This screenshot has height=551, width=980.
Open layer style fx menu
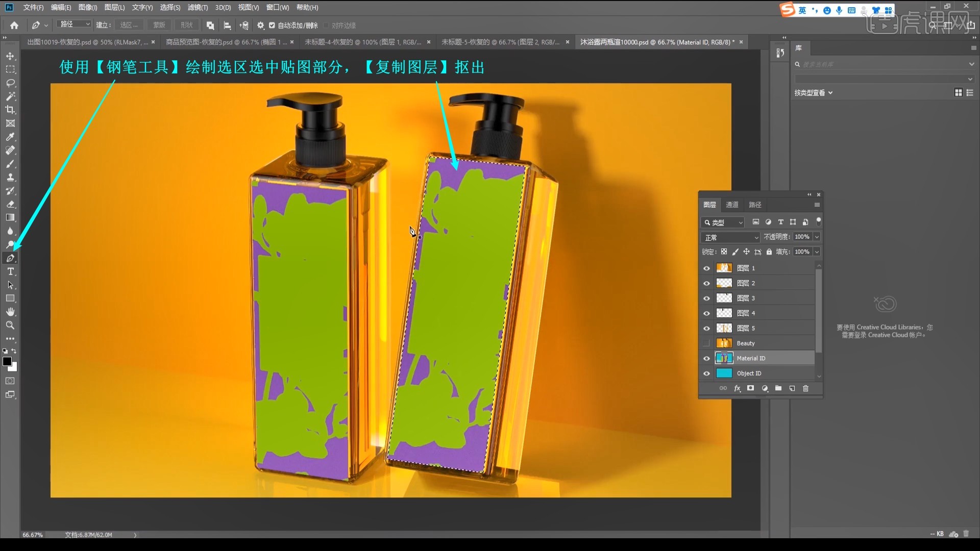point(737,388)
